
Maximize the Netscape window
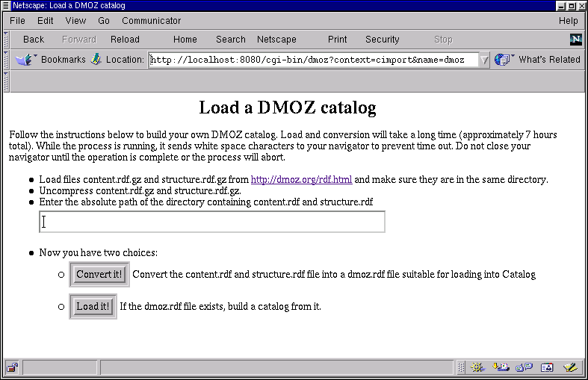pyautogui.click(x=572, y=6)
